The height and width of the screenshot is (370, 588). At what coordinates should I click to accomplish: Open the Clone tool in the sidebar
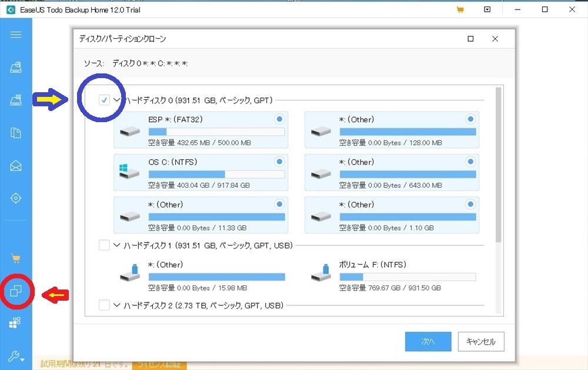(x=16, y=291)
